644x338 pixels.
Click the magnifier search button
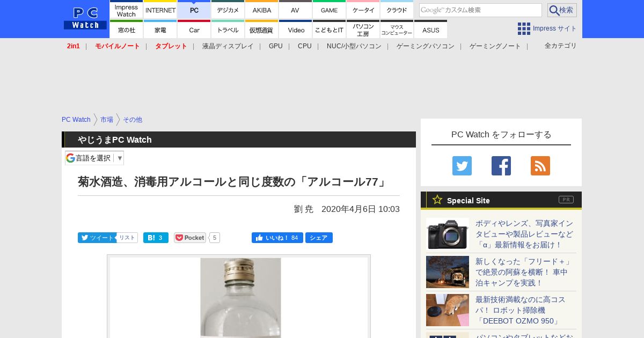(x=562, y=10)
